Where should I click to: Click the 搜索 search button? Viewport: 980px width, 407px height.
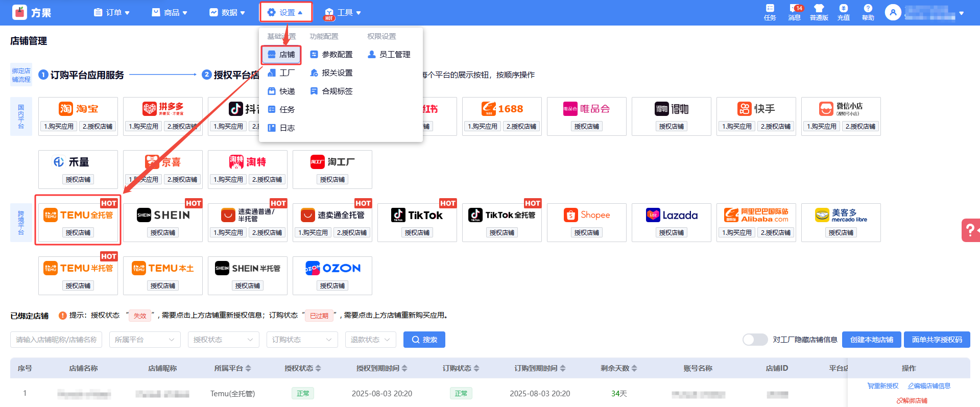click(424, 340)
